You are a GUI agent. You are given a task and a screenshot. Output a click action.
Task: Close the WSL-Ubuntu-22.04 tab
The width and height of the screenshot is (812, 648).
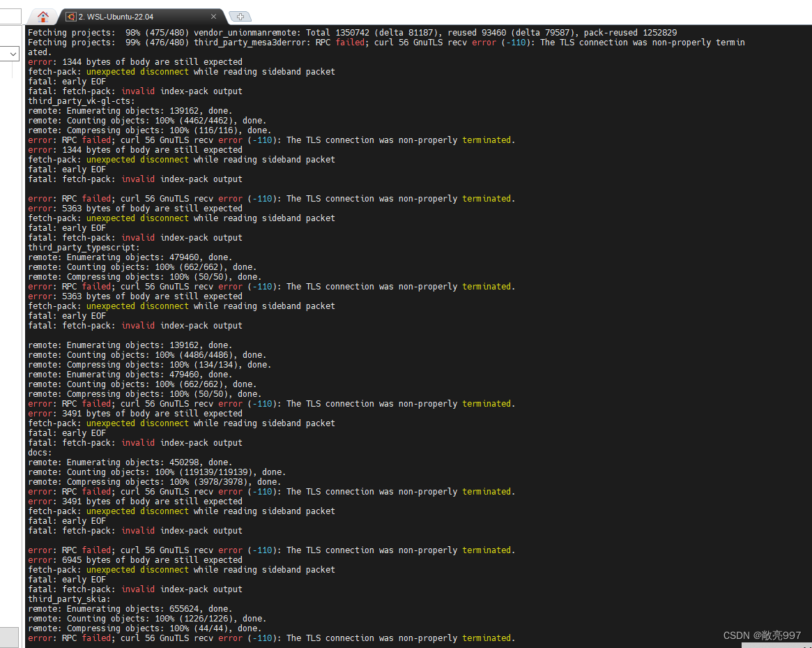213,17
